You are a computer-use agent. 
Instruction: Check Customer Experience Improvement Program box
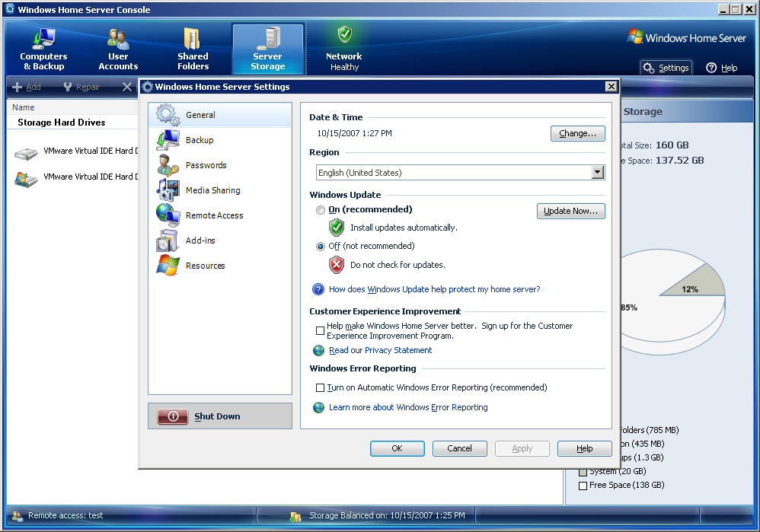[x=320, y=331]
